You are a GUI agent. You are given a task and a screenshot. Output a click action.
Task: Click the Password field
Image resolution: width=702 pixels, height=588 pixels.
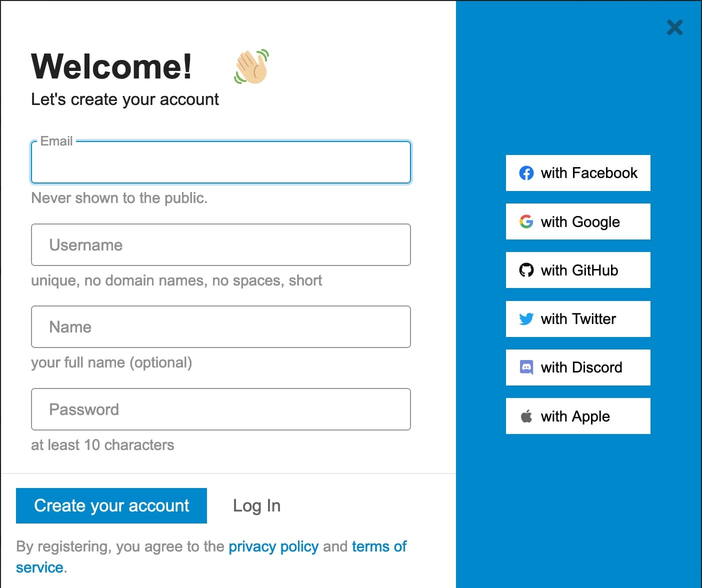[220, 409]
